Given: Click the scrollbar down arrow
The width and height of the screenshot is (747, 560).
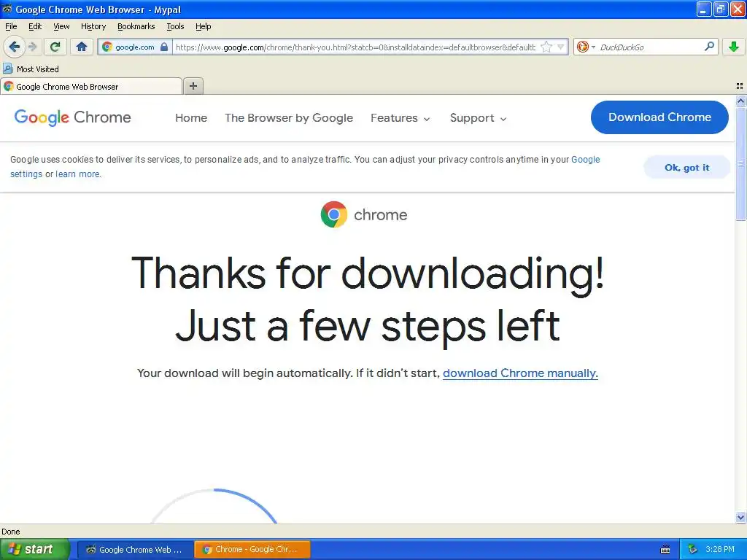Looking at the screenshot, I should click(740, 517).
